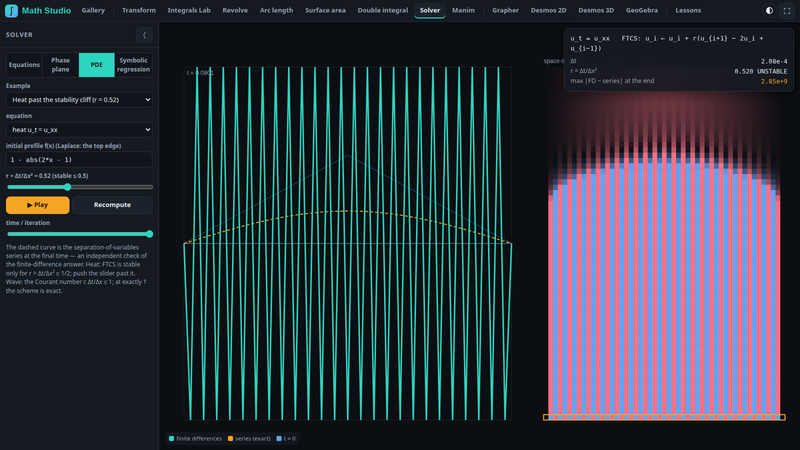This screenshot has height=450, width=800.
Task: Go to the Revolve tab
Action: pyautogui.click(x=235, y=10)
